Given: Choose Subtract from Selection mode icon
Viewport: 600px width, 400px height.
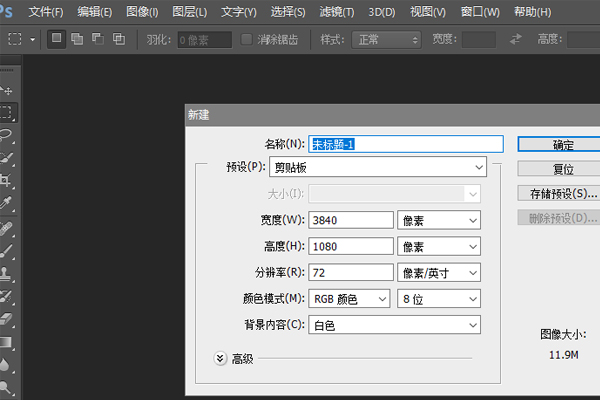Looking at the screenshot, I should (98, 39).
